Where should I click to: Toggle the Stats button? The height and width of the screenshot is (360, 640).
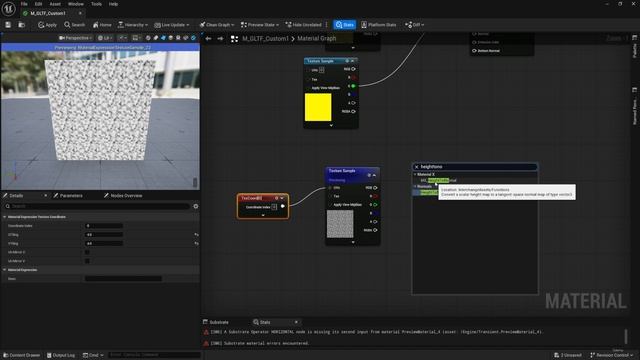coord(344,25)
